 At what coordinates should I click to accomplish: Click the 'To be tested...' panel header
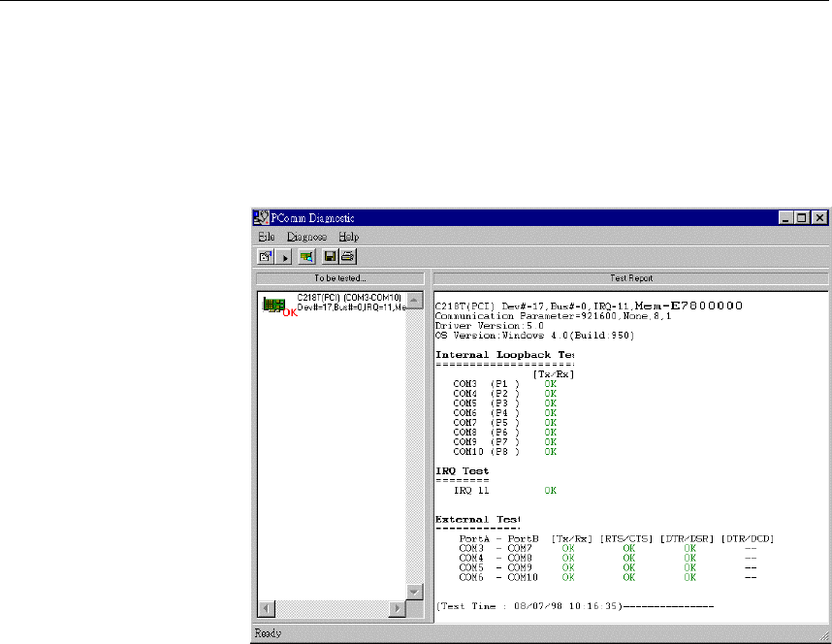tap(340, 278)
